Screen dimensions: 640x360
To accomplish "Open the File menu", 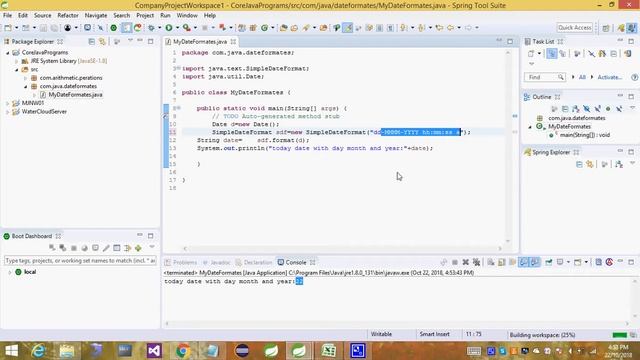I will click(7, 15).
